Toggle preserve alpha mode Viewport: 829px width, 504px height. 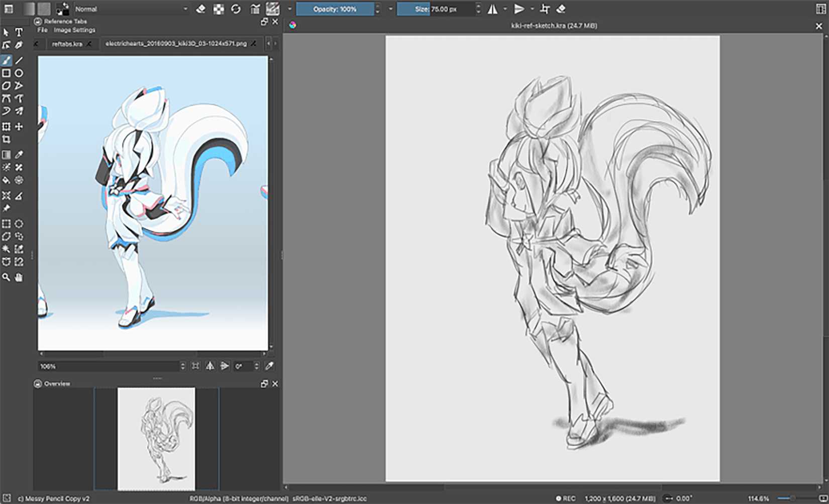tap(219, 9)
